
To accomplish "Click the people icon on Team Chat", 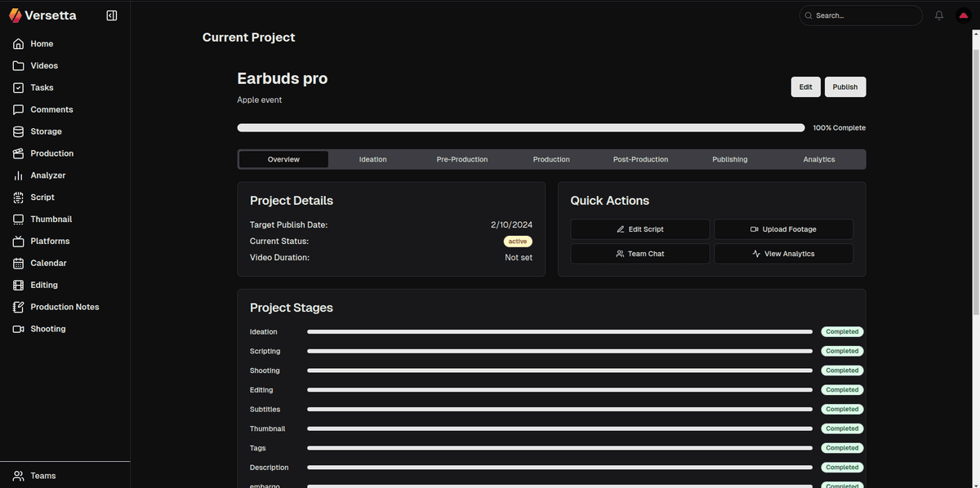I will click(x=620, y=254).
